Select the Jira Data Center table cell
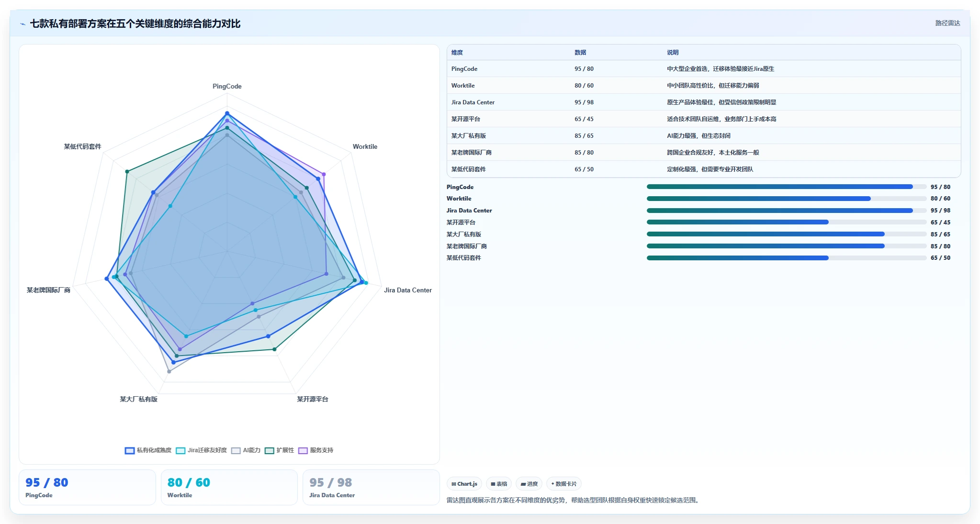Viewport: 980px width, 524px height. point(473,102)
